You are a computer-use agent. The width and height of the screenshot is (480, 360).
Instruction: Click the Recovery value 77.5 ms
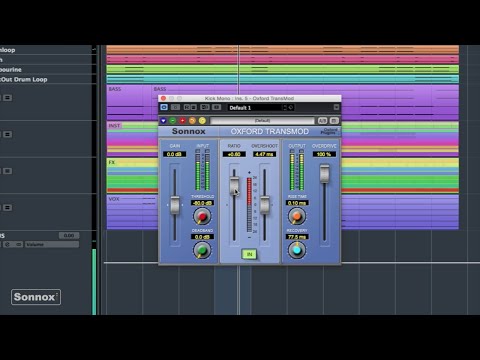pyautogui.click(x=297, y=237)
